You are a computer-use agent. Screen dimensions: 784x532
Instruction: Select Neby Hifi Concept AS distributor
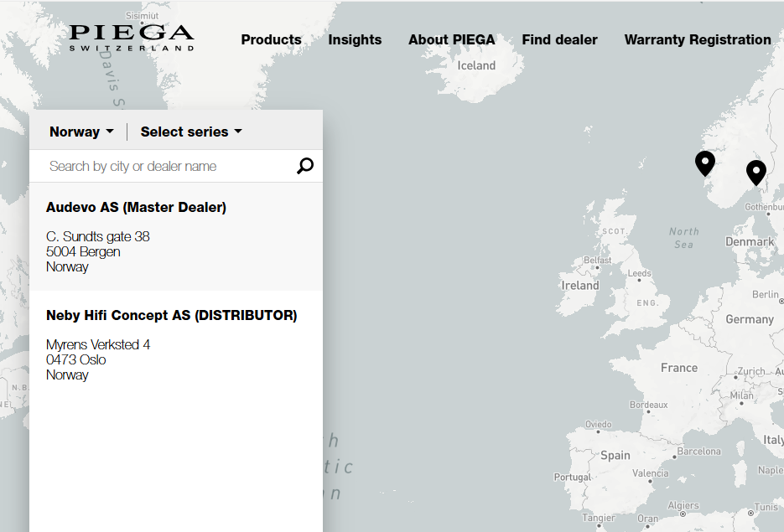171,315
